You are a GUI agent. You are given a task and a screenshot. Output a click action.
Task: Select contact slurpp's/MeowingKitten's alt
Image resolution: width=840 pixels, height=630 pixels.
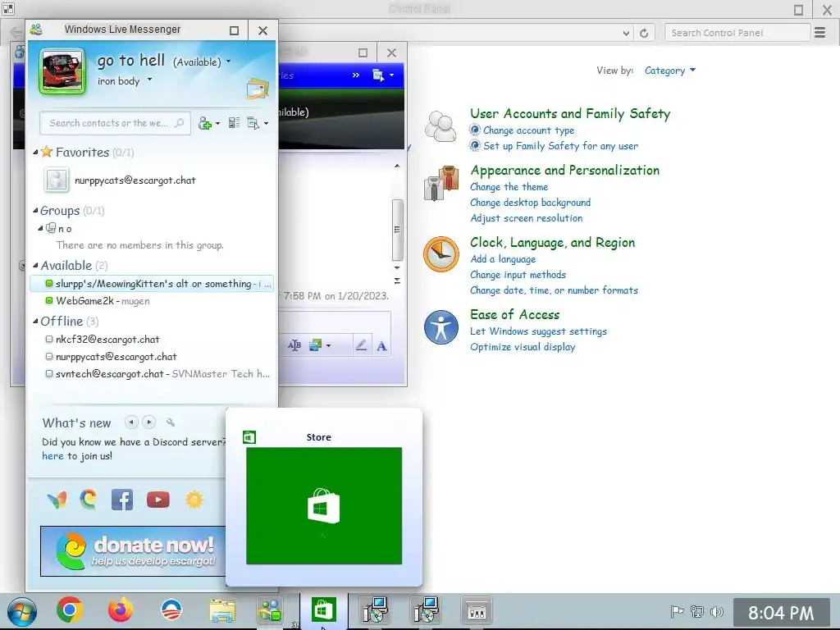(x=152, y=283)
